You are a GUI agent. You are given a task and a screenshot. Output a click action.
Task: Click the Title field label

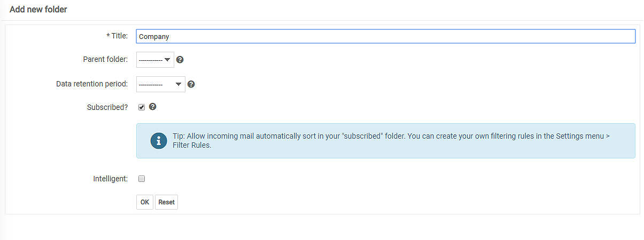[x=117, y=36]
